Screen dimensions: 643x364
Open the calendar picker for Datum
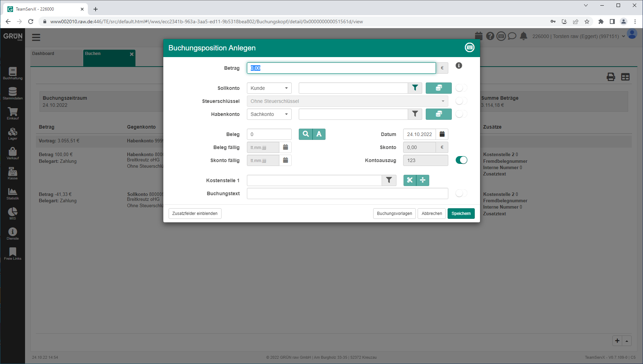[x=442, y=134]
